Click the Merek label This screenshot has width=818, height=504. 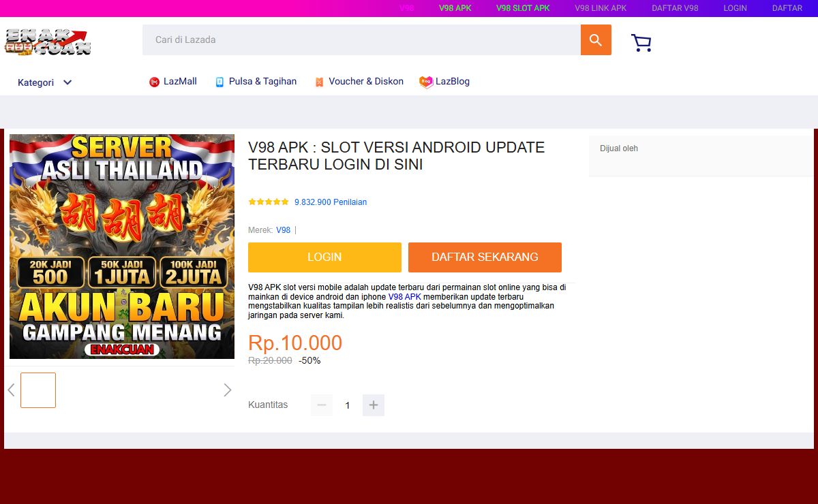pos(260,230)
